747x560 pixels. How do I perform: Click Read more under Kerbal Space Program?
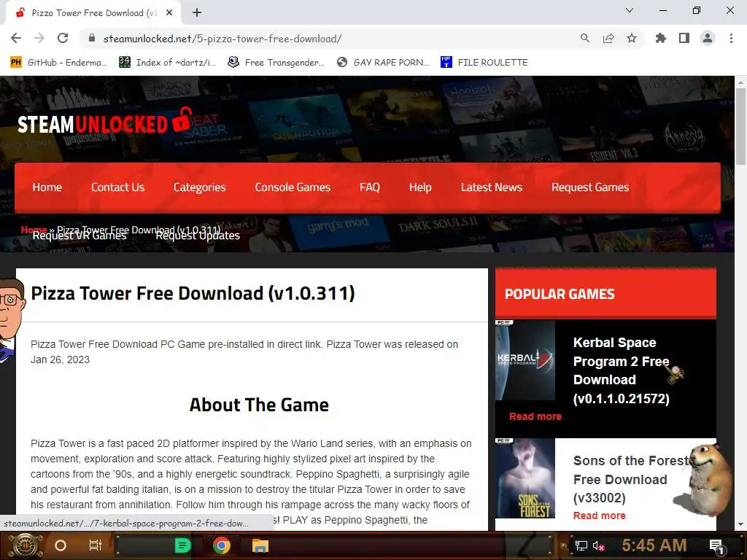pos(535,416)
